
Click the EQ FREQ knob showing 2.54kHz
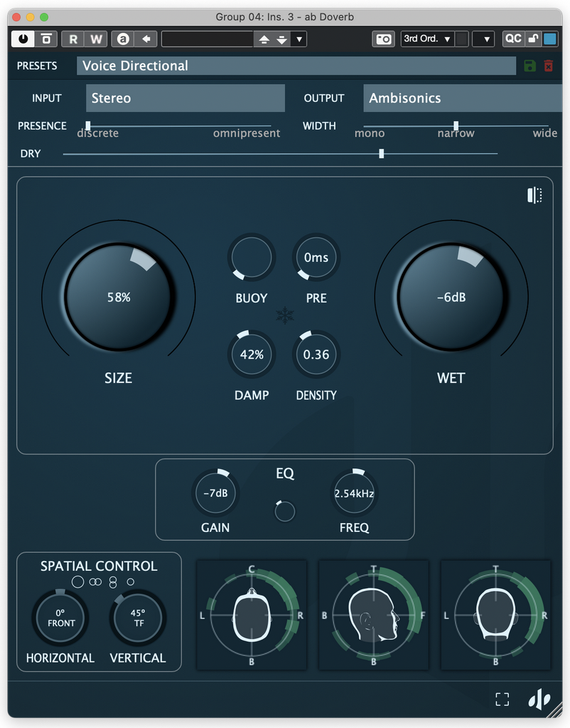pyautogui.click(x=354, y=493)
